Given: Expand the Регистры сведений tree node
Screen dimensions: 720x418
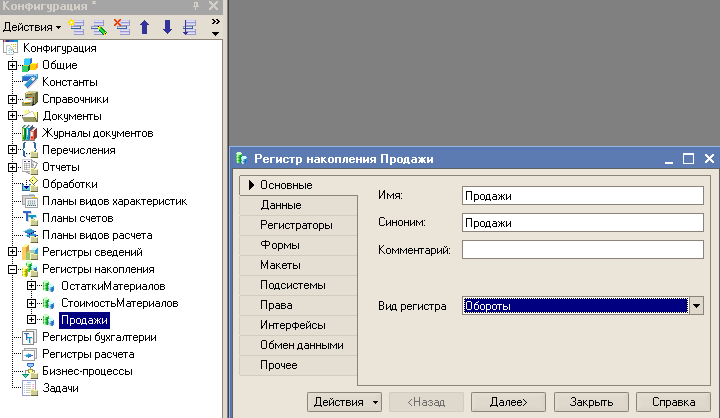Looking at the screenshot, I should tap(12, 252).
